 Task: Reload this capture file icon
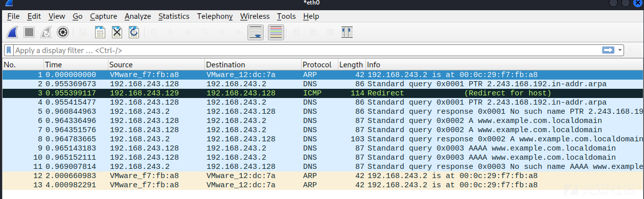click(x=134, y=33)
